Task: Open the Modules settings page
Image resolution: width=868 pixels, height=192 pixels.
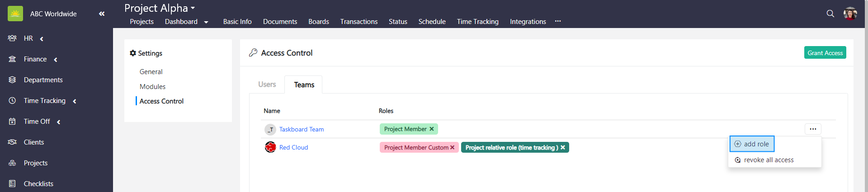Action: click(152, 86)
